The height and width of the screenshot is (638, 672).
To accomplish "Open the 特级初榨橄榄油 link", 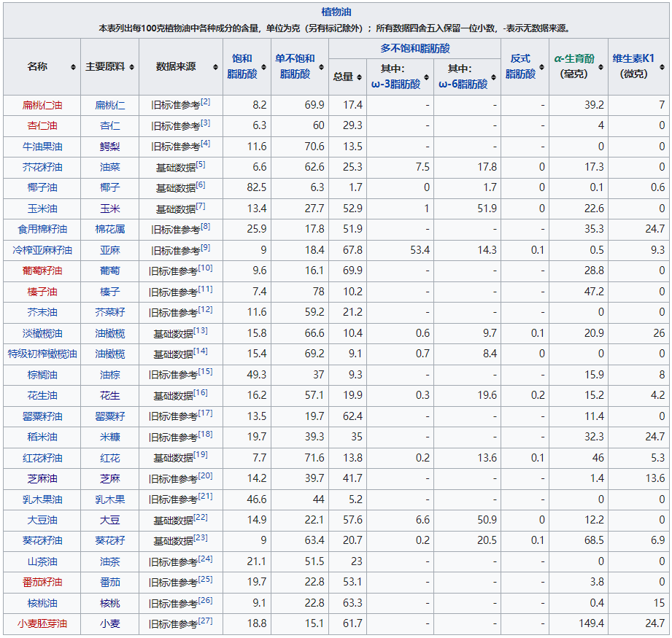I will [x=42, y=354].
